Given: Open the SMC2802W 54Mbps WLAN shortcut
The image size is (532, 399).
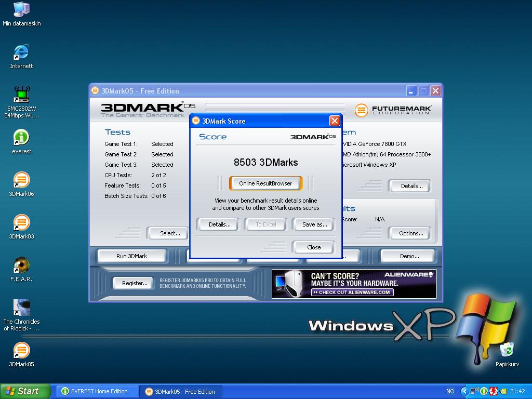Looking at the screenshot, I should pos(21,102).
